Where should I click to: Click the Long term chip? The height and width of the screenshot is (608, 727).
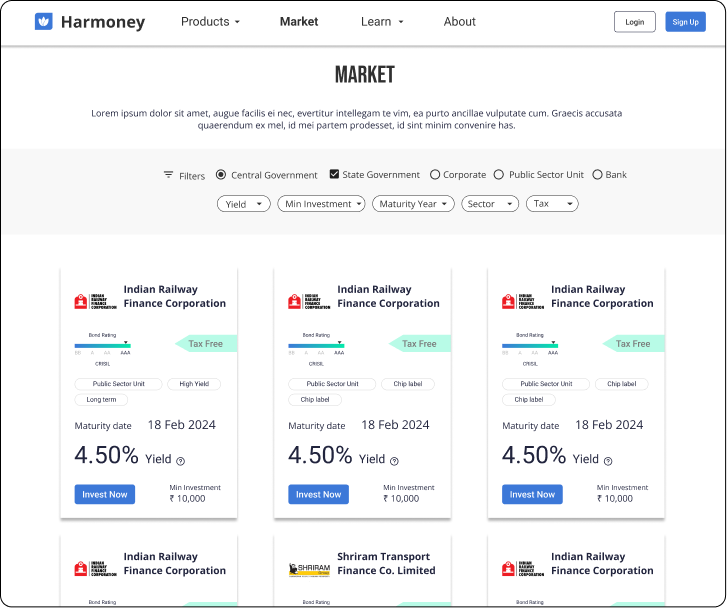[101, 400]
